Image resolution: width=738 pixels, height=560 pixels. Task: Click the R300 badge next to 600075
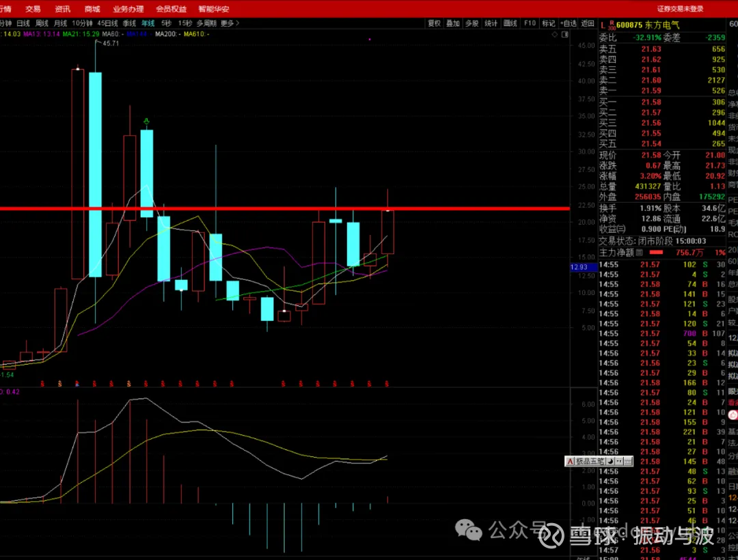click(611, 25)
